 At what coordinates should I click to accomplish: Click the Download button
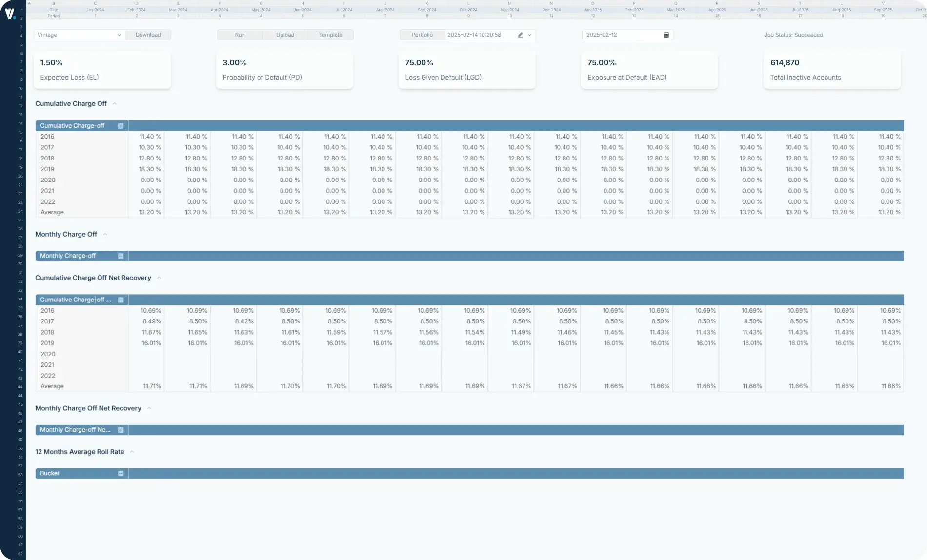coord(148,35)
